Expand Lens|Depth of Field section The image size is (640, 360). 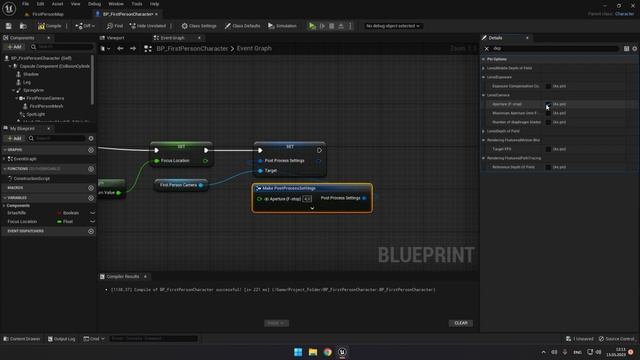[x=484, y=131]
